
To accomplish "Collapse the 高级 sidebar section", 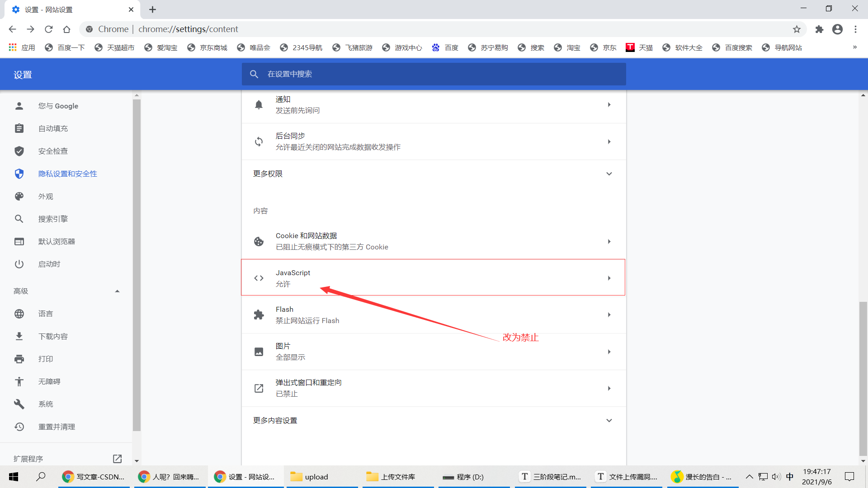I will pos(117,291).
